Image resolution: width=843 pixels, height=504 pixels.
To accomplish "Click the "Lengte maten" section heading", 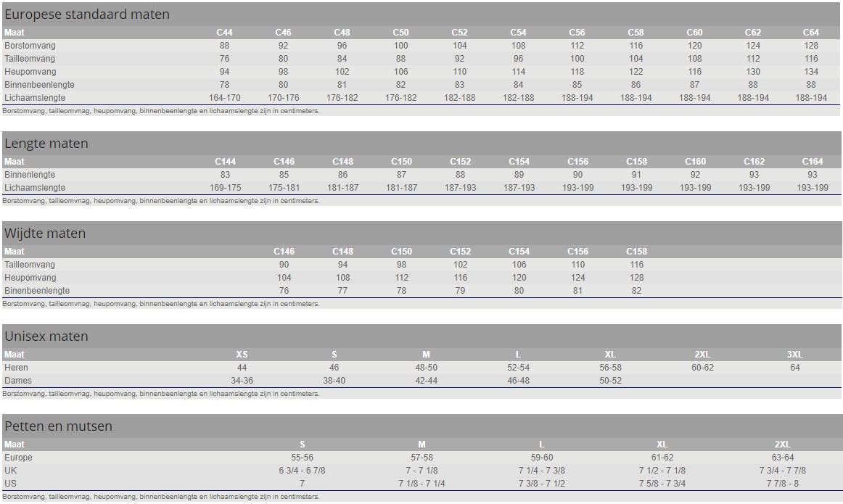I will (x=46, y=144).
